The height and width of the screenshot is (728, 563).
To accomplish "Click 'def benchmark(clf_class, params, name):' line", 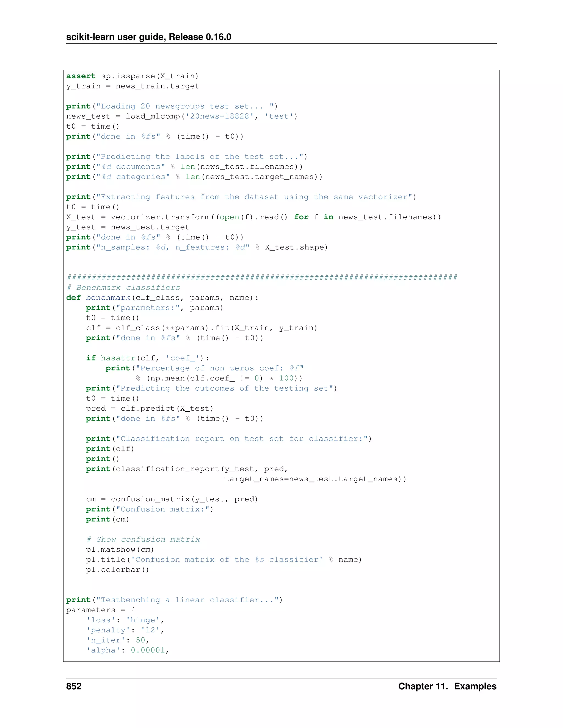I will click(162, 298).
